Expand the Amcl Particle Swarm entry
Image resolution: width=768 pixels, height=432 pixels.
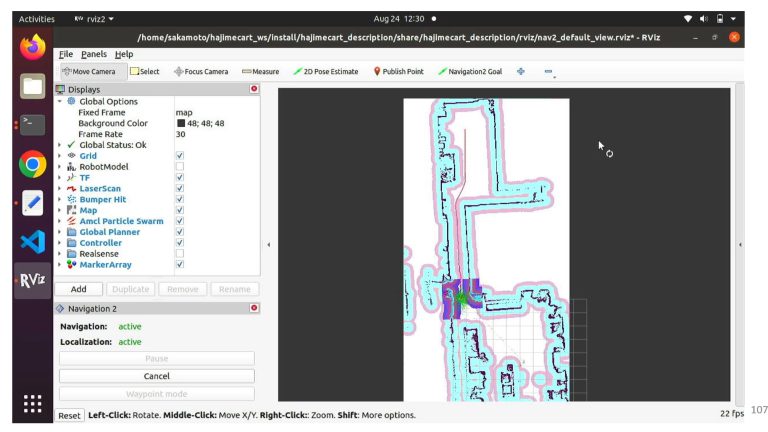(60, 221)
